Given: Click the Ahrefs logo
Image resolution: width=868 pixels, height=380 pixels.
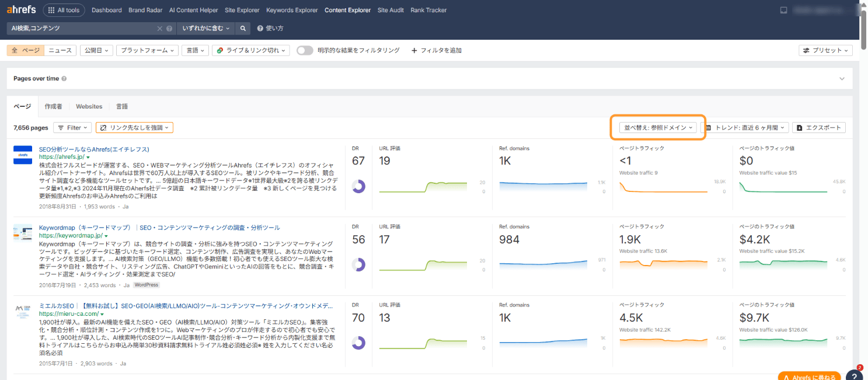Looking at the screenshot, I should [x=21, y=10].
